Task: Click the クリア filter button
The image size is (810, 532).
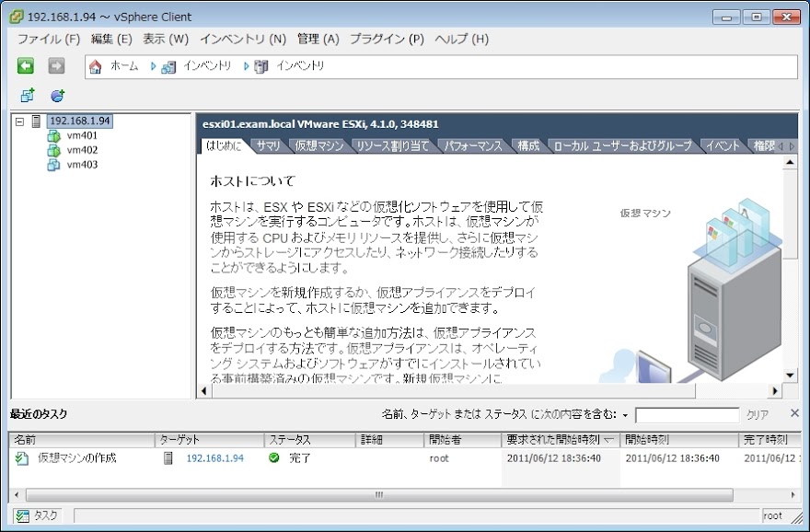Action: click(x=758, y=415)
